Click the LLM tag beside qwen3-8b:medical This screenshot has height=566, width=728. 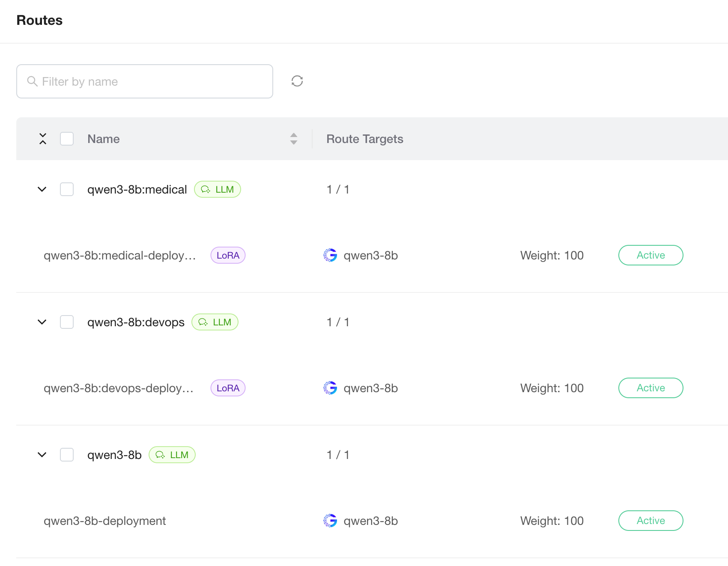(218, 189)
